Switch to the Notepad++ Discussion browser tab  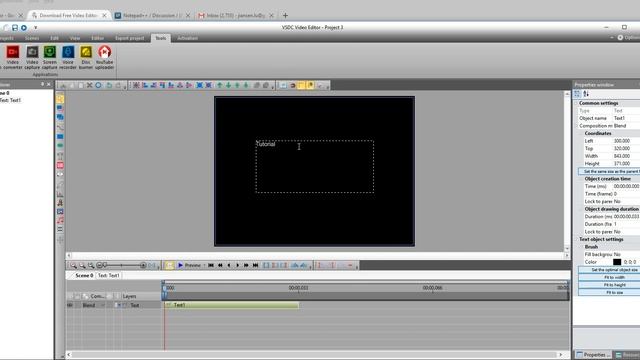153,16
